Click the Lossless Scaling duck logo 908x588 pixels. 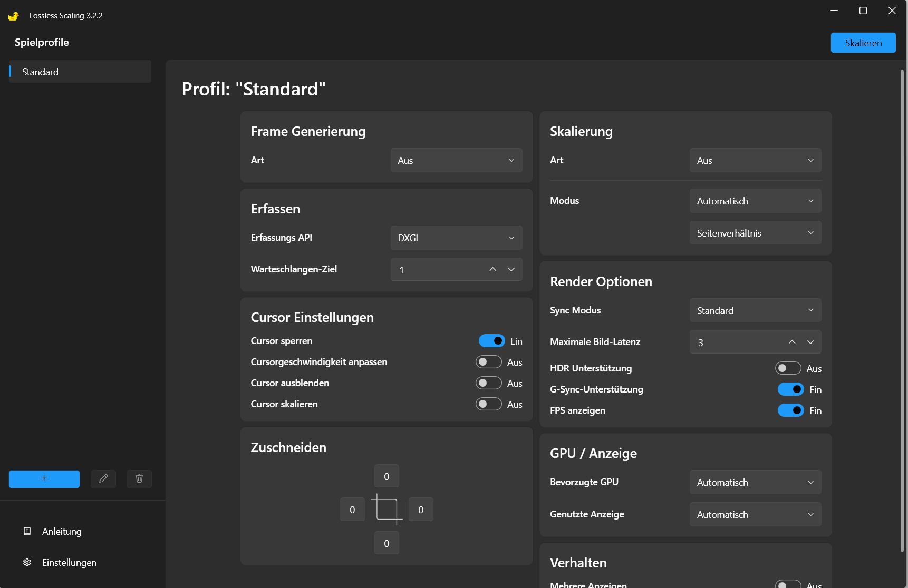click(14, 16)
